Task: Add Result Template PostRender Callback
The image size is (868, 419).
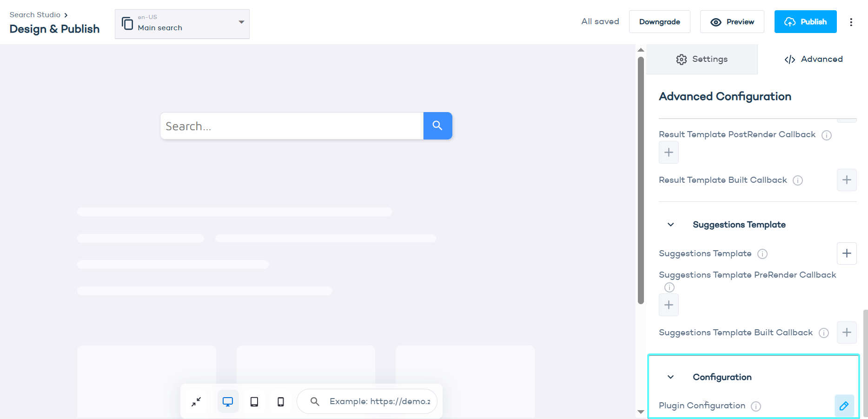Action: click(x=669, y=153)
